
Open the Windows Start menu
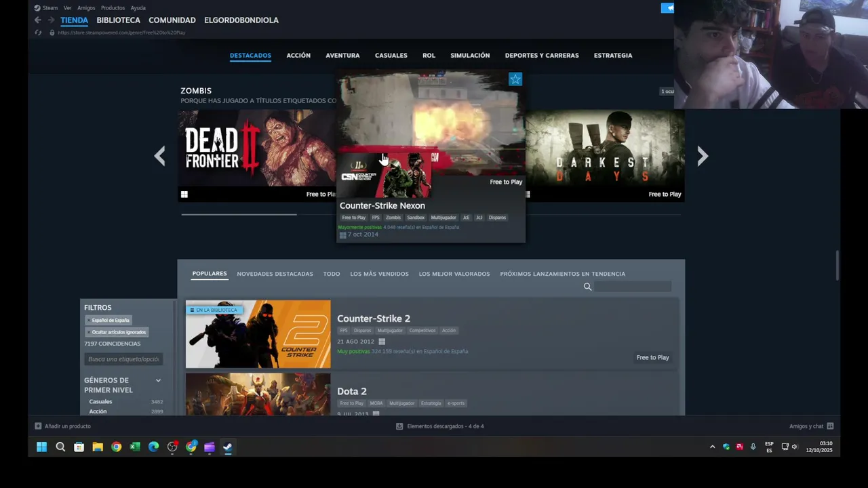(x=42, y=447)
